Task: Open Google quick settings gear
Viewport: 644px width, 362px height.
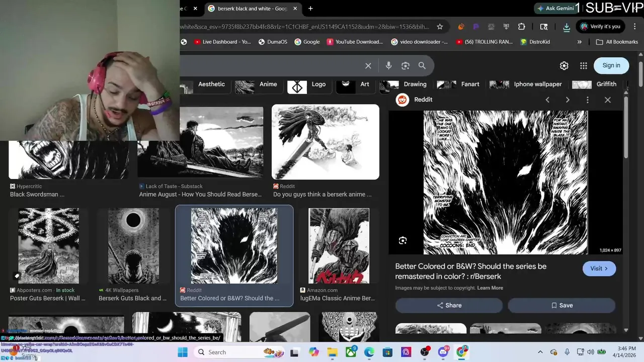Action: click(564, 65)
